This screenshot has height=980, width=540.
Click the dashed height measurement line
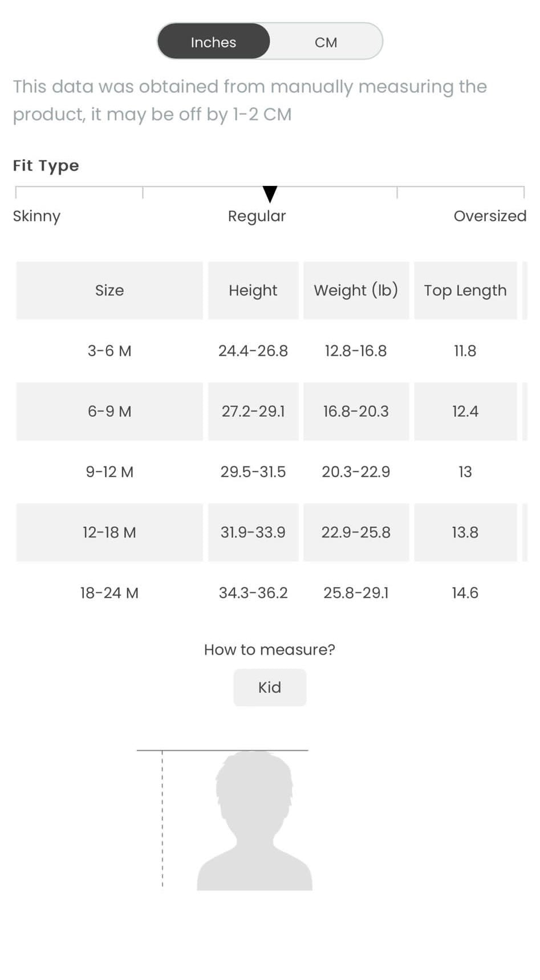(163, 819)
